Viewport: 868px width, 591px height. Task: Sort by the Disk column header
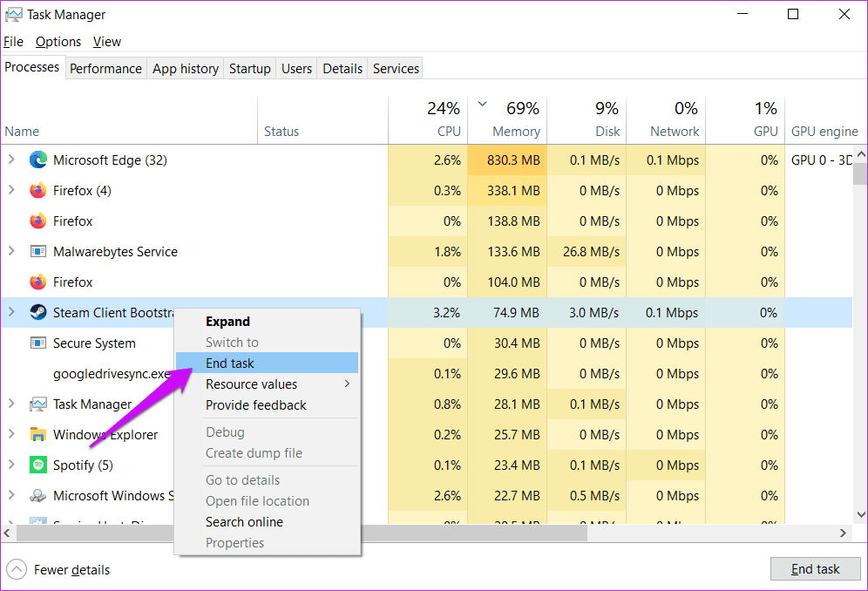tap(587, 121)
